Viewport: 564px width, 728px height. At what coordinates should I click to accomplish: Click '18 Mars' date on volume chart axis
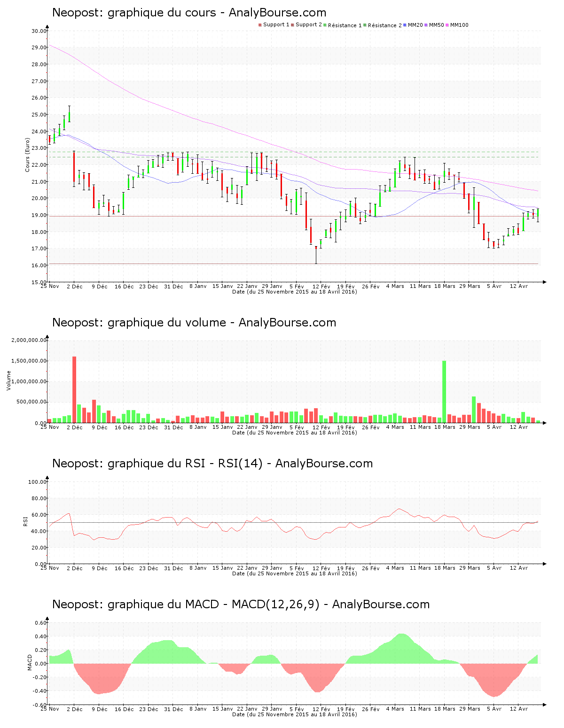coord(445,427)
